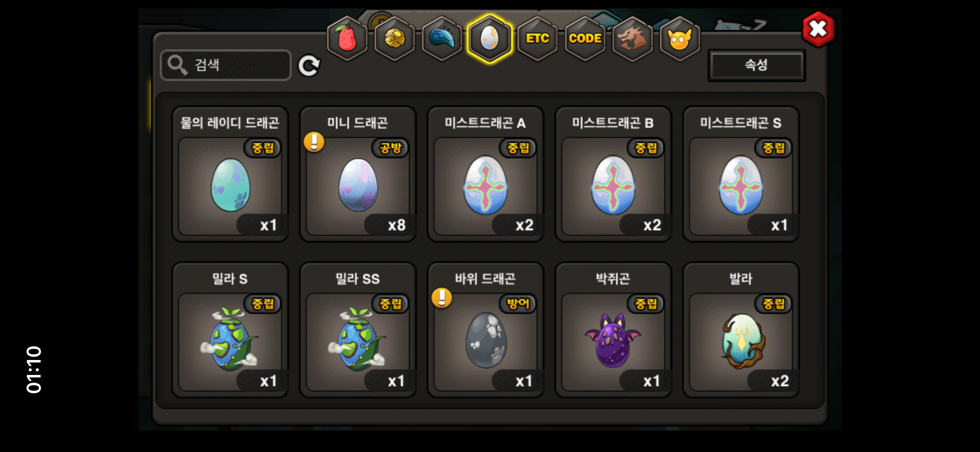Click the refresh arrow next to search

point(309,66)
